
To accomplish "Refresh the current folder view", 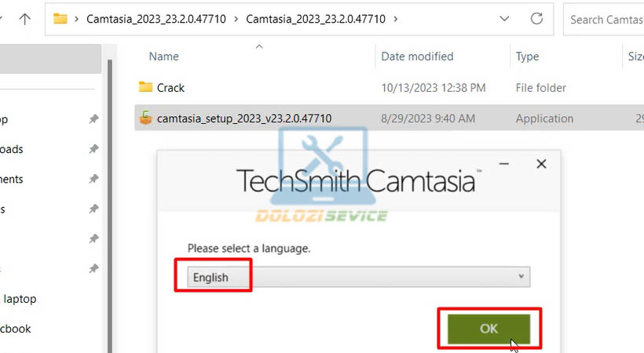I will click(536, 19).
